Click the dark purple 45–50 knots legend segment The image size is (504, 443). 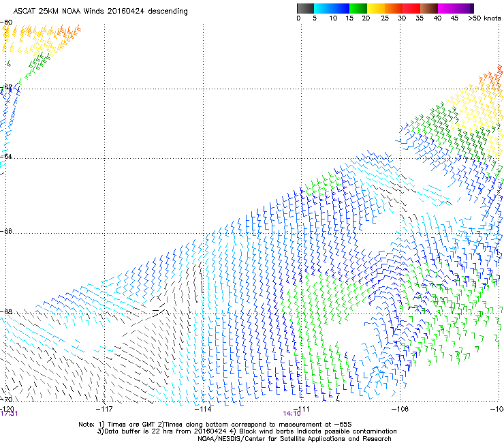tap(464, 8)
